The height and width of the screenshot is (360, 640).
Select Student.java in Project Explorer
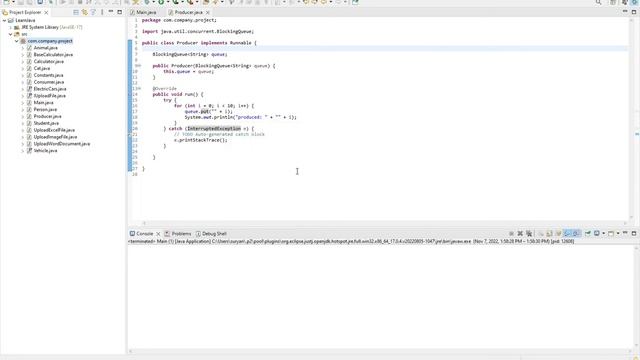tap(46, 123)
